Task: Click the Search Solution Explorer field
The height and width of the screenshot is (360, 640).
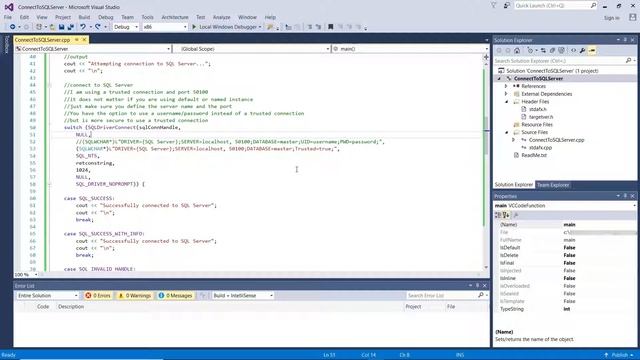Action: (x=564, y=61)
